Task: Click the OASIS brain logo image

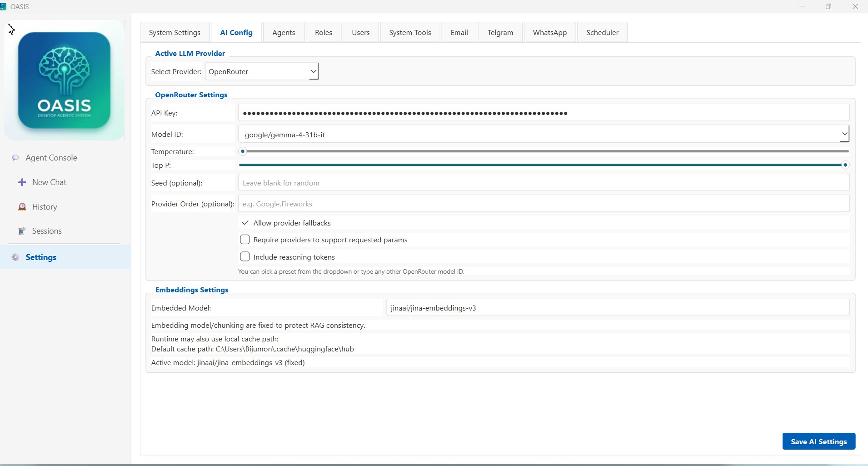Action: click(64, 80)
